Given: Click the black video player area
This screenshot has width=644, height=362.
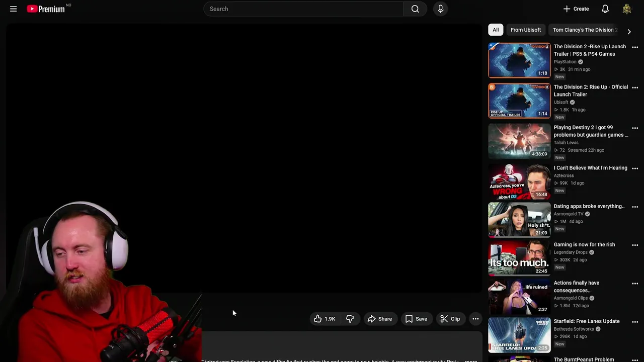Looking at the screenshot, I should pos(244,158).
